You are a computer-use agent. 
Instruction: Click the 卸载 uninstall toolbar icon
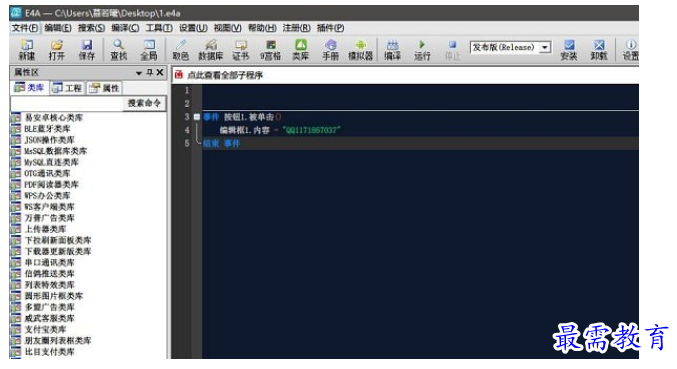coord(599,50)
